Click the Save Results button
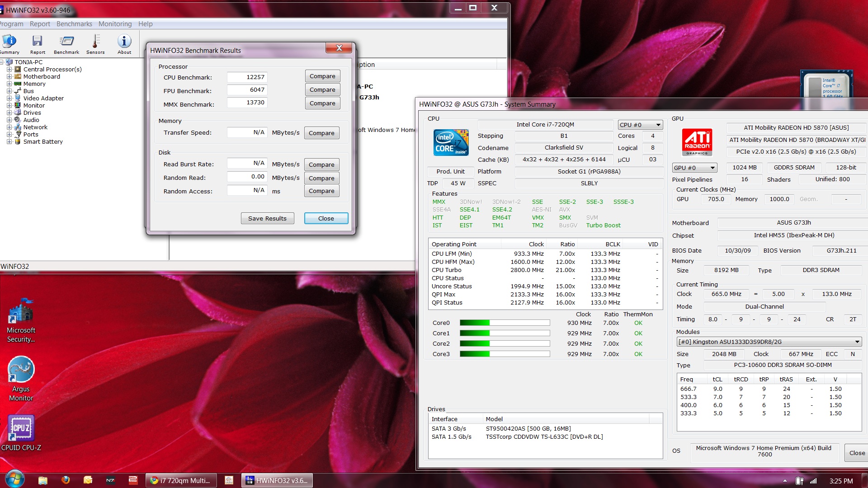 (x=267, y=219)
